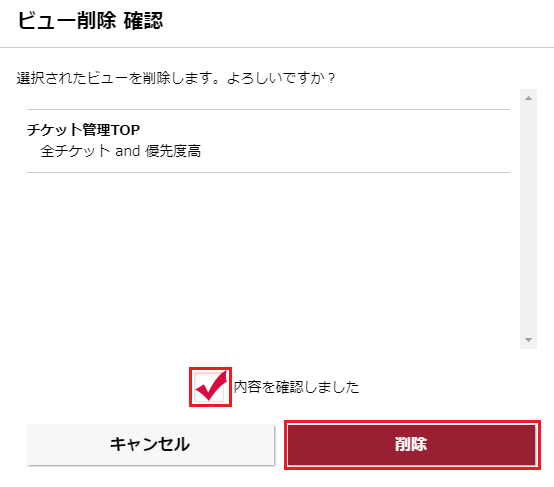This screenshot has width=554, height=487.
Task: Click the scrollbar up arrow icon
Action: [528, 98]
